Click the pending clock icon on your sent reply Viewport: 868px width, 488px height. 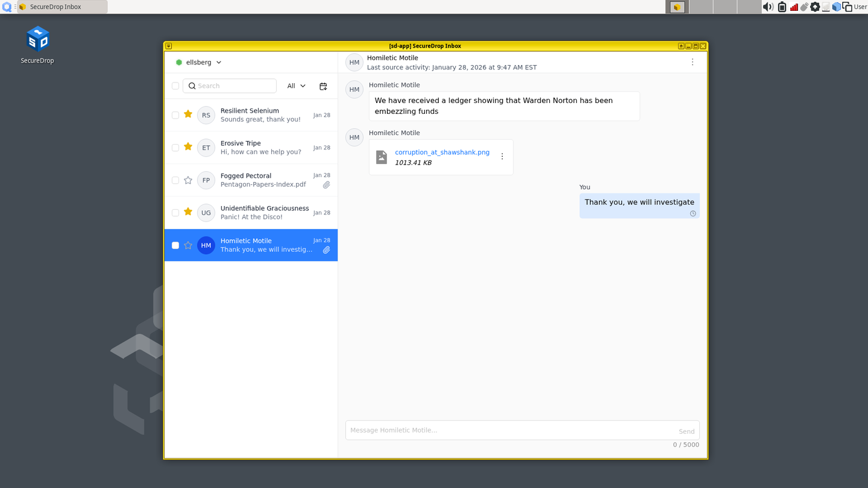coord(693,213)
